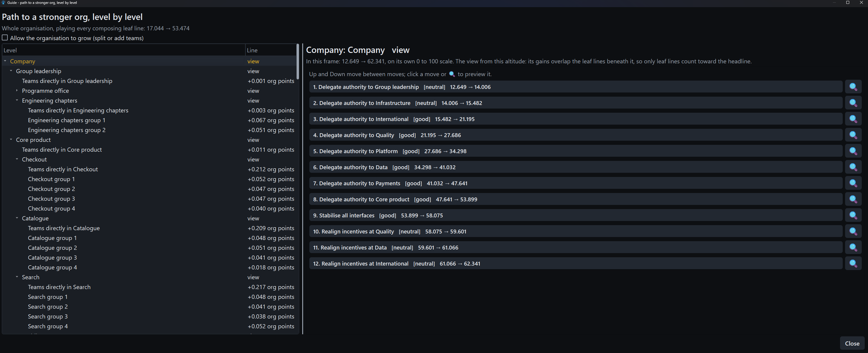The width and height of the screenshot is (868, 353).
Task: Preview Realign incentives at Quality move
Action: (x=853, y=231)
